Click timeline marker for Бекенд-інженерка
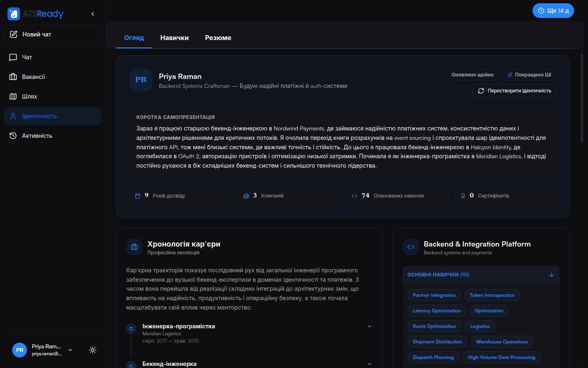Image resolution: width=588 pixels, height=368 pixels. 131,366
